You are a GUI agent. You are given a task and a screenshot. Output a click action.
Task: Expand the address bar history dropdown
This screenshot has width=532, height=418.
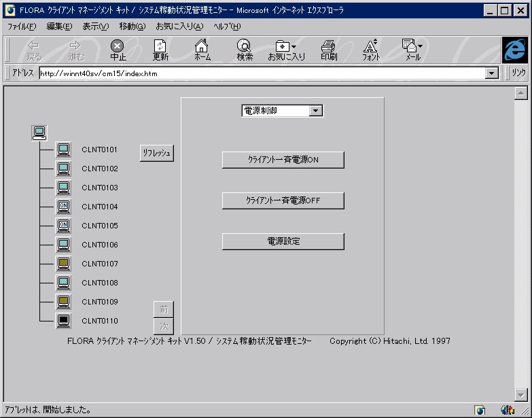point(492,73)
